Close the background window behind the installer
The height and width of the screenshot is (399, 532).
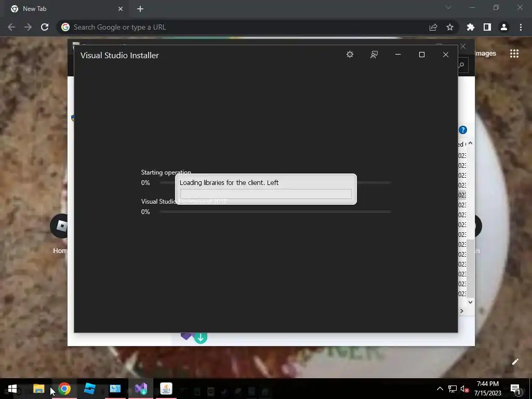click(x=463, y=46)
